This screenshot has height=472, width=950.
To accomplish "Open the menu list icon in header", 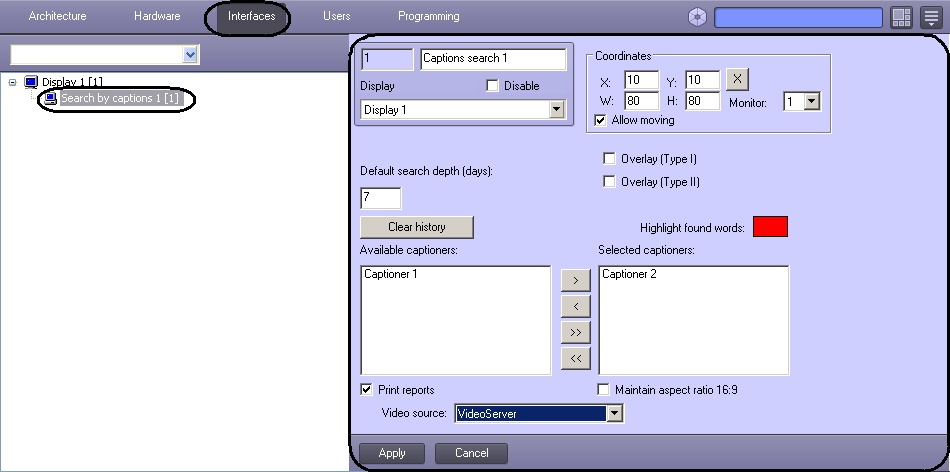I will click(x=931, y=17).
